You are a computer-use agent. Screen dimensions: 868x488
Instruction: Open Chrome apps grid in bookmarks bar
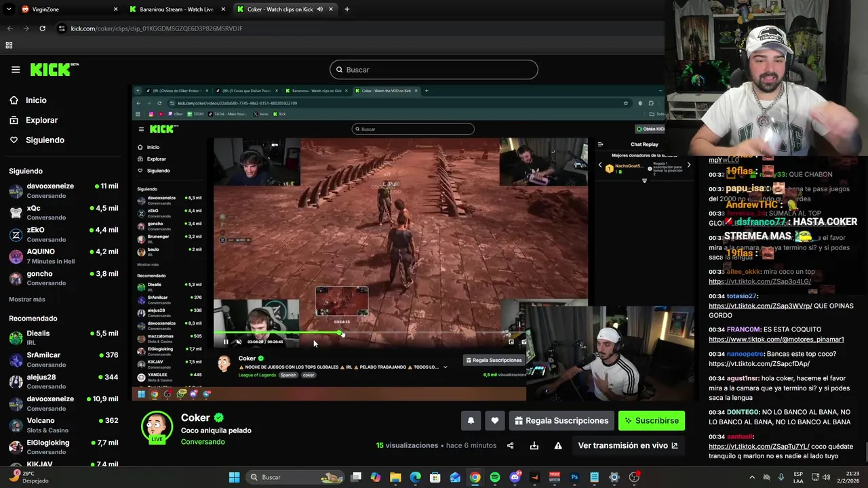click(x=9, y=45)
